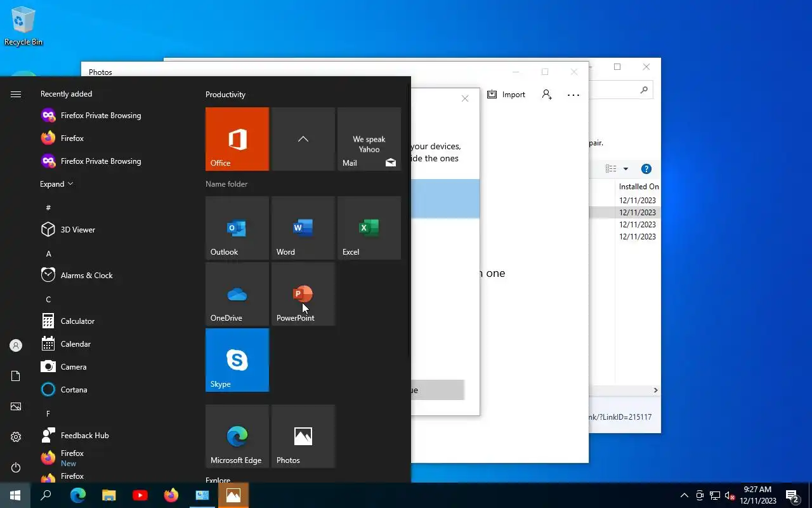812x508 pixels.
Task: Open the Office tile
Action: tap(237, 139)
